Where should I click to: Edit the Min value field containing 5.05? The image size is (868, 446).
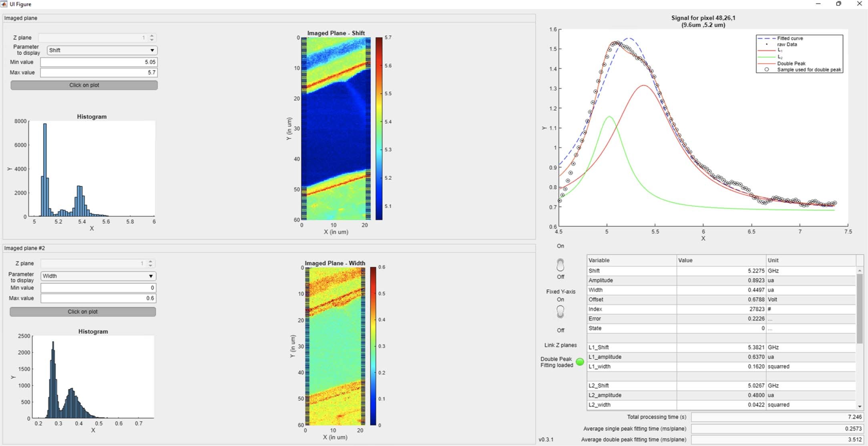pyautogui.click(x=98, y=62)
